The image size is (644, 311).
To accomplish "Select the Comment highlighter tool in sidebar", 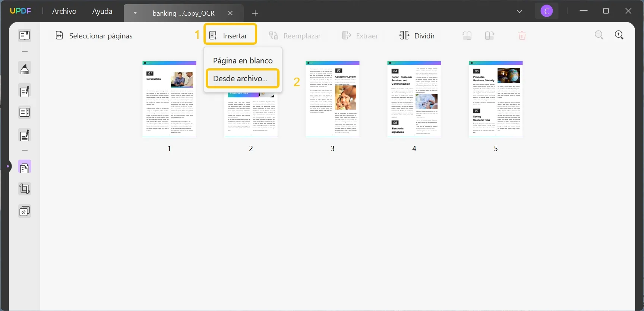I will point(25,69).
